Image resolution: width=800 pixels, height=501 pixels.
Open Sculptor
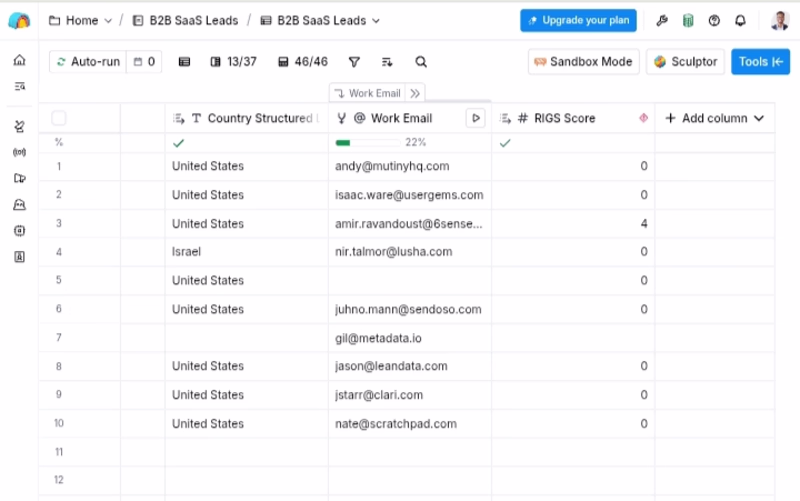click(685, 62)
